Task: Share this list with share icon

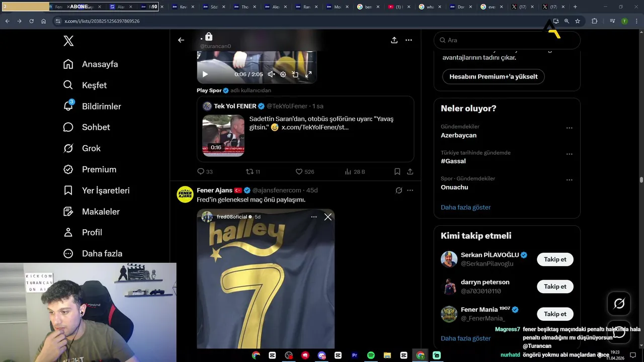Action: point(394,40)
